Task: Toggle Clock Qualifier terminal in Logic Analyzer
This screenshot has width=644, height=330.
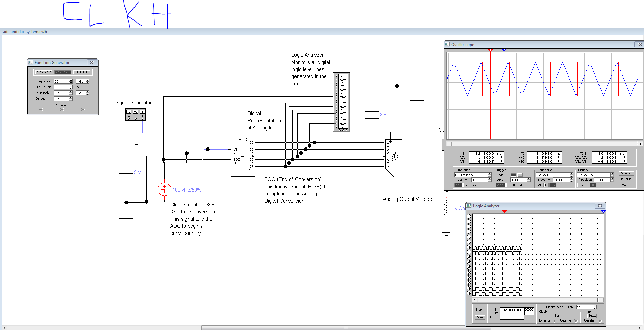Action: tap(576, 320)
